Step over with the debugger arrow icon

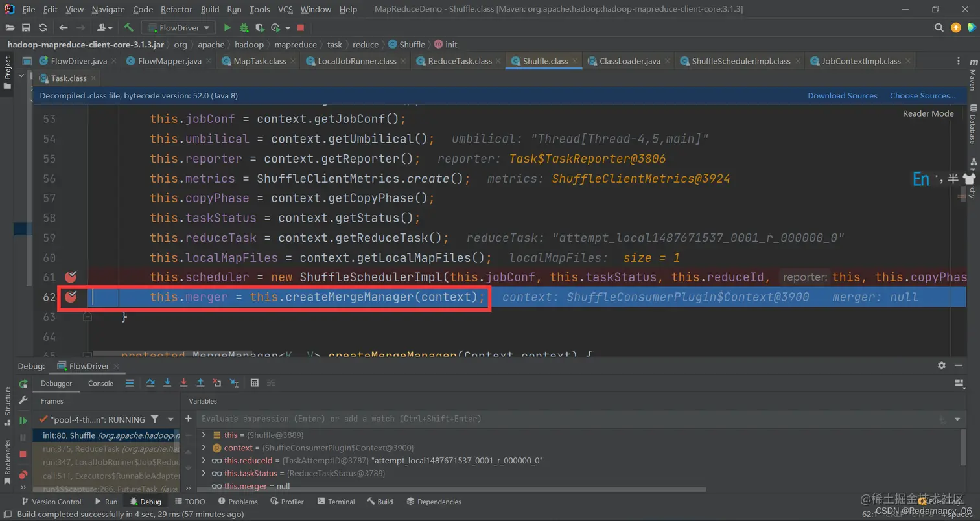point(150,383)
